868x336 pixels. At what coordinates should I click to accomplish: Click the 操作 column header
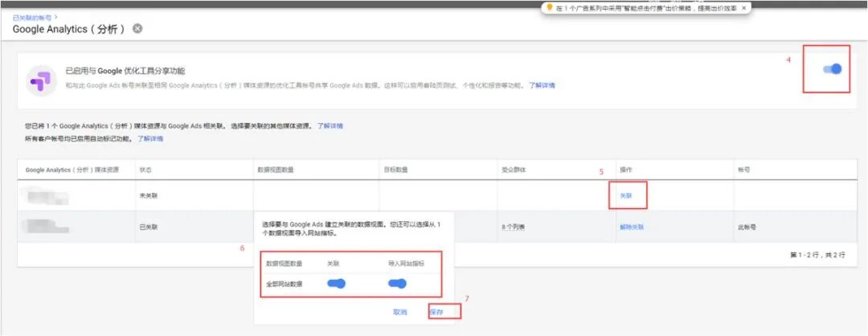(625, 170)
